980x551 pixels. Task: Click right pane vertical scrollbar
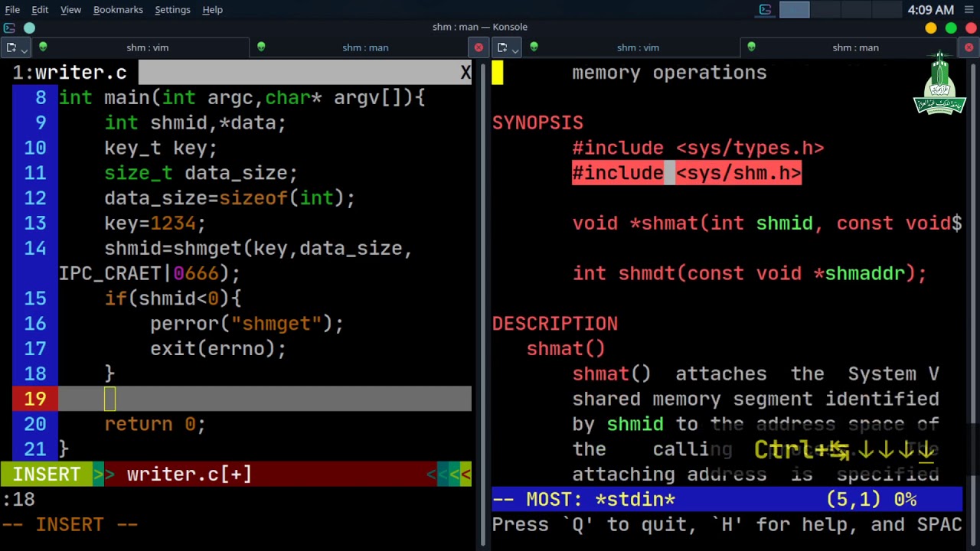(x=974, y=305)
